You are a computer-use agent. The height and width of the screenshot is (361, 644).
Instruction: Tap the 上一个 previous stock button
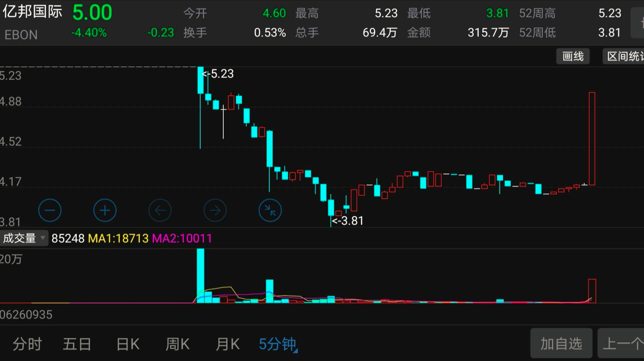point(621,343)
